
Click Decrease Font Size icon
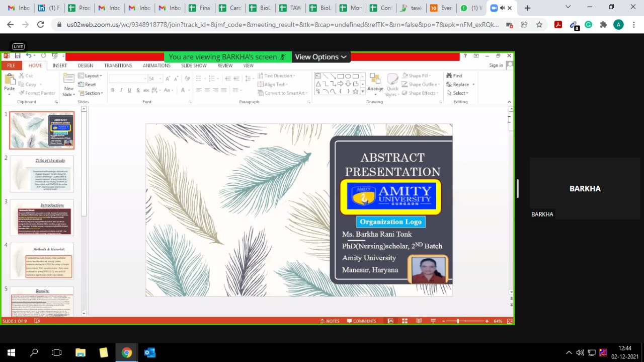click(176, 79)
